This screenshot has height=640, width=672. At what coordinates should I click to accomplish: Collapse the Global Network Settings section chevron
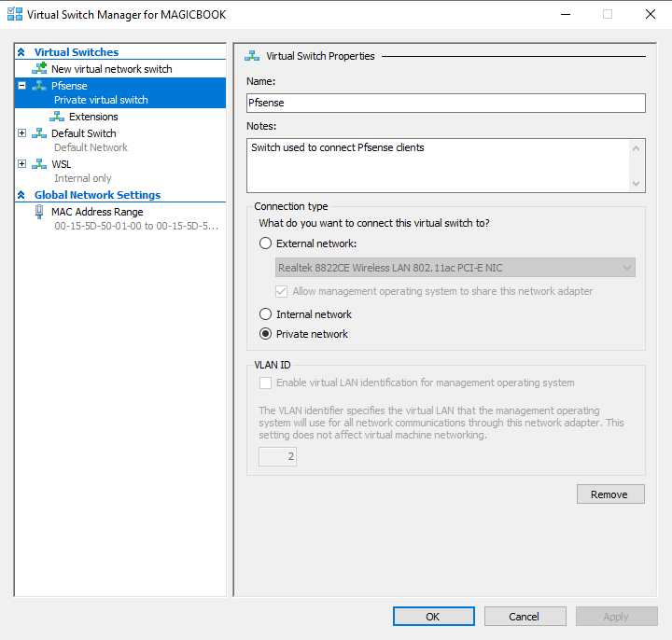(21, 195)
